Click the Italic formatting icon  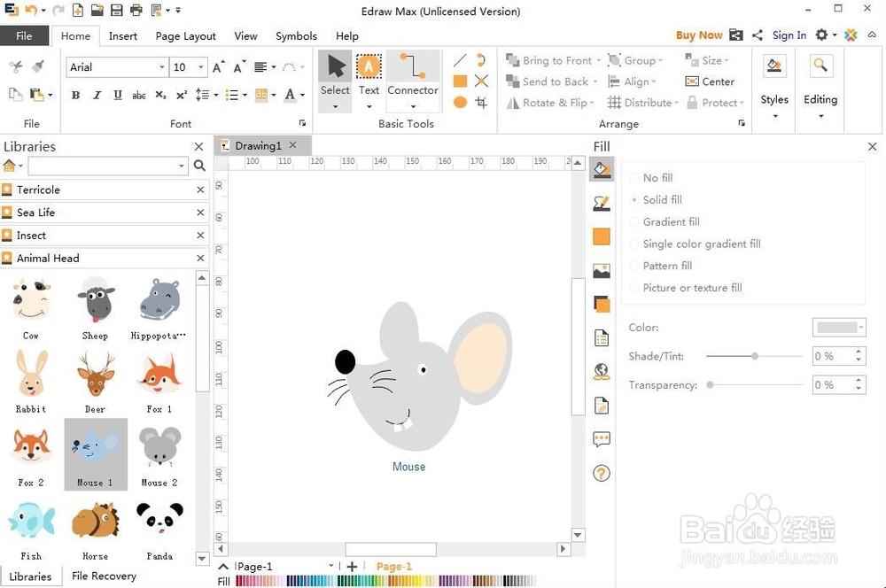[97, 95]
